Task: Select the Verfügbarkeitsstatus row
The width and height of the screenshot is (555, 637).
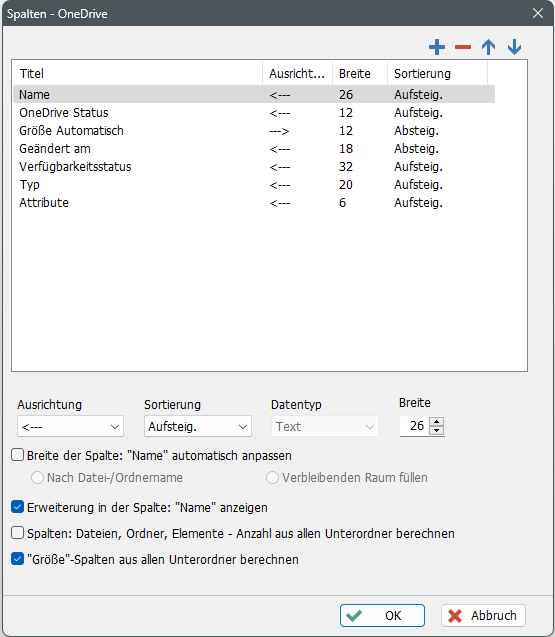Action: (254, 167)
